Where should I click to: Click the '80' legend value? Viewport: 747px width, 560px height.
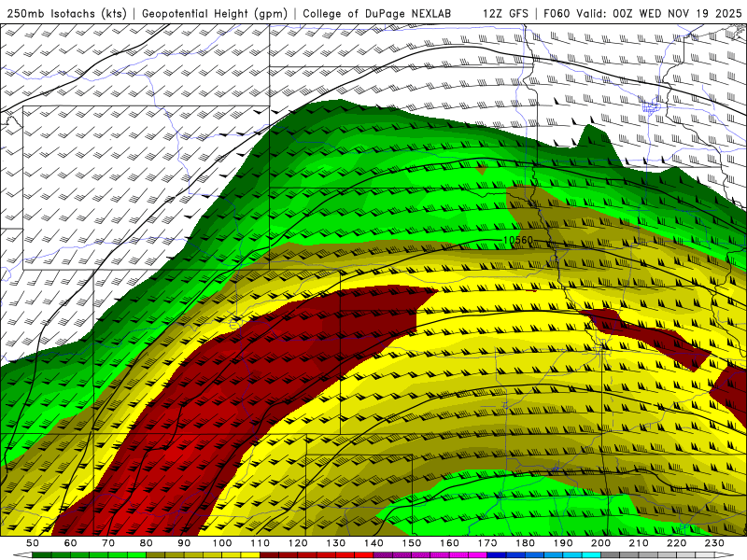coord(147,543)
